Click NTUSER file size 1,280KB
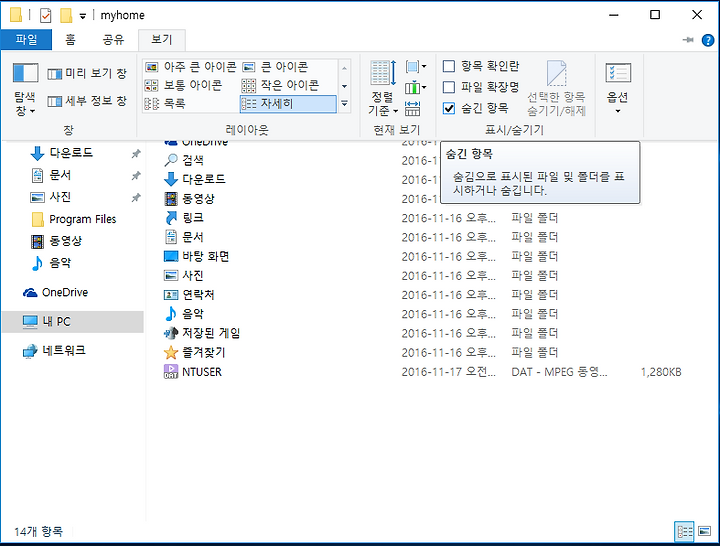This screenshot has width=720, height=546. tap(661, 372)
